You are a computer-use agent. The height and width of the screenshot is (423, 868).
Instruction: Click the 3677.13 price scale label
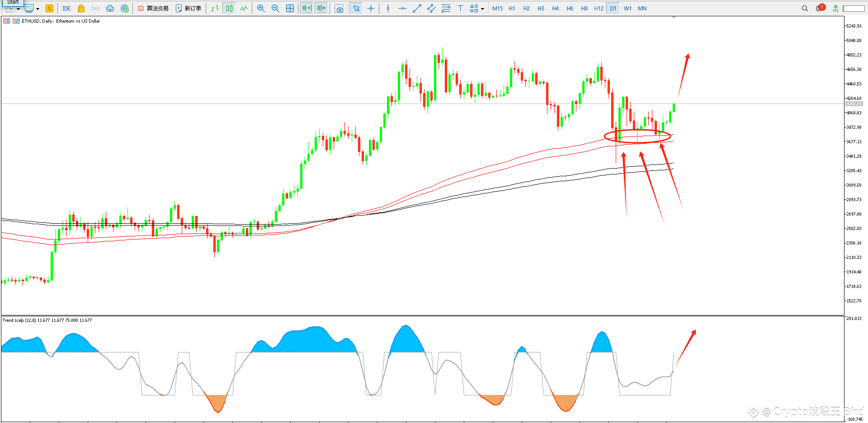854,142
